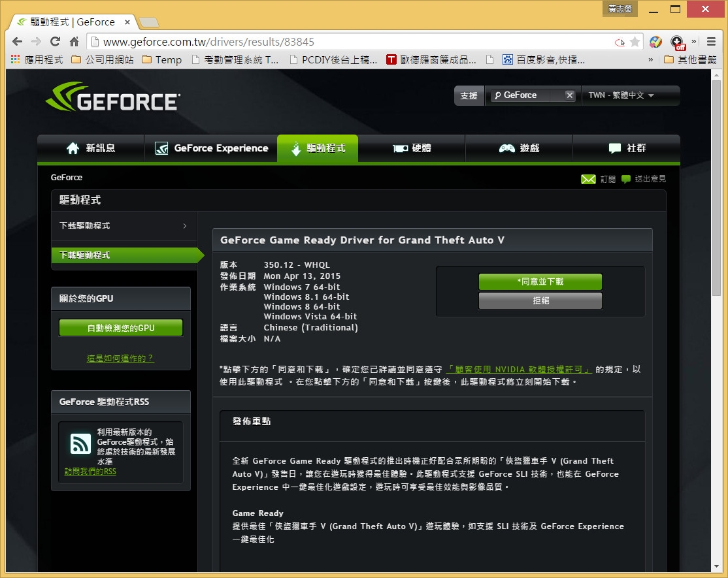Open the 公司用網站 bookmark folder

pos(102,60)
